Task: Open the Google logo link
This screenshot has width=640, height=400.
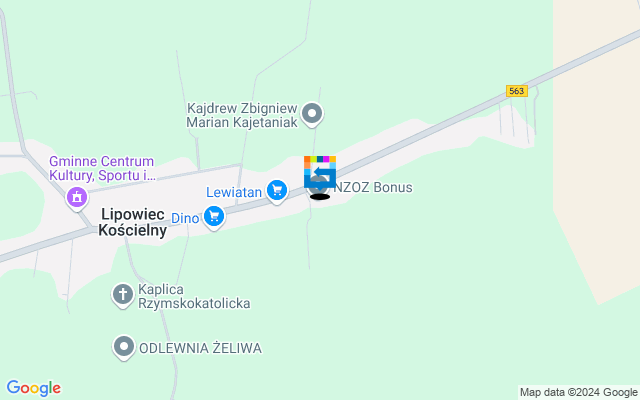Action: (x=34, y=388)
